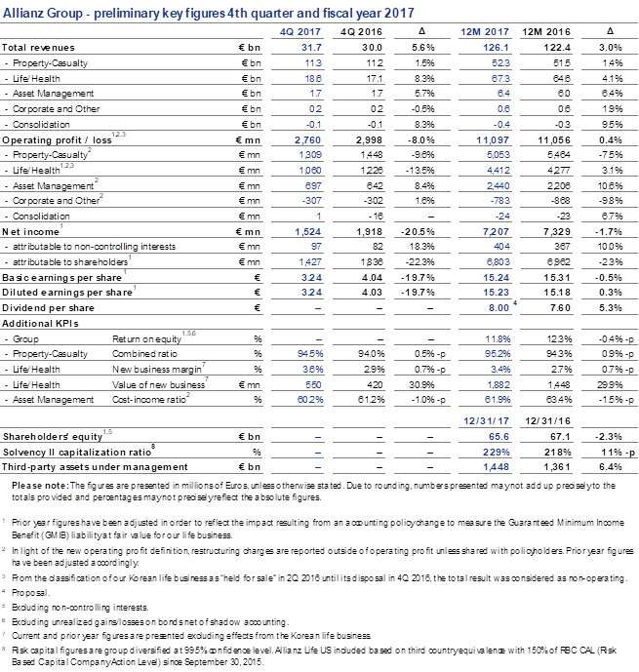Click Net income 4Q 2017 value 1,524
This screenshot has width=639, height=672.
pyautogui.click(x=307, y=232)
